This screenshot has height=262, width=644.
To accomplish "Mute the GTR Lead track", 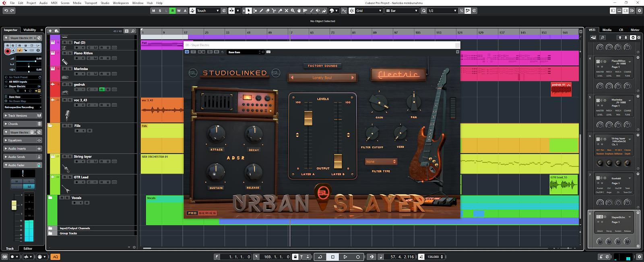I will [64, 177].
